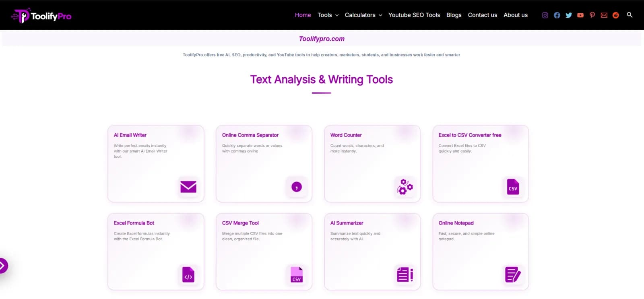644x299 pixels.
Task: Open the Blogs menu item
Action: [454, 15]
